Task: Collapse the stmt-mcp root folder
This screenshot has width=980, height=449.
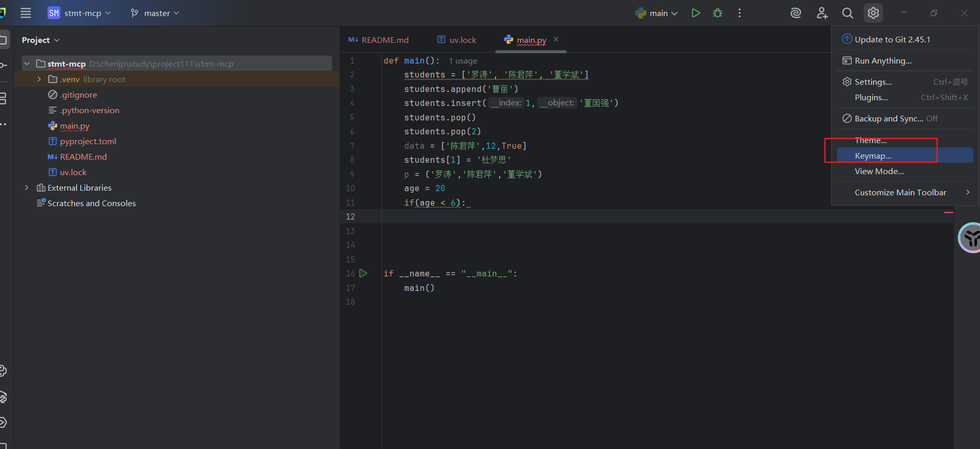Action: (27, 64)
